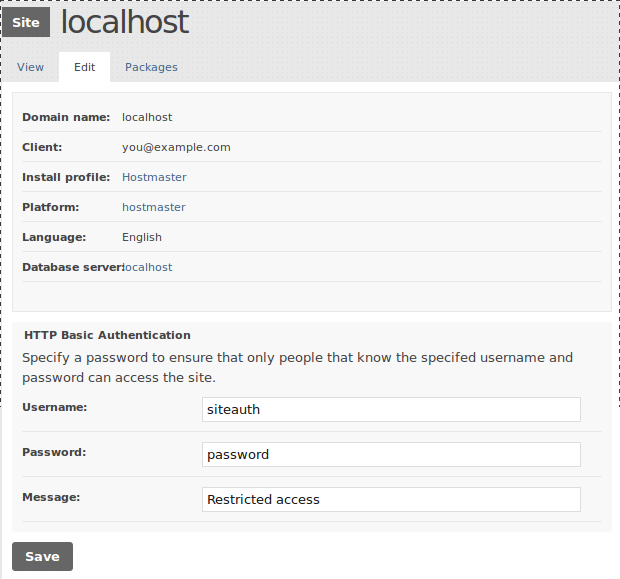The height and width of the screenshot is (579, 620).
Task: Switch to the View tab
Action: (x=30, y=67)
